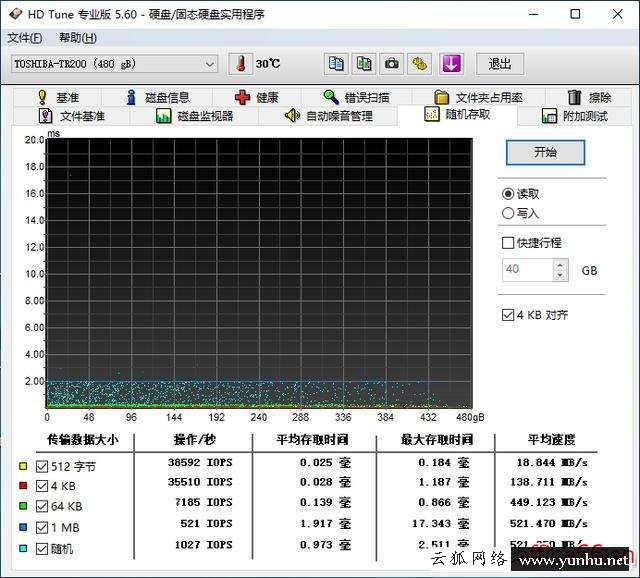Uncheck the 1 MB checkbox
640x578 pixels.
click(x=42, y=527)
